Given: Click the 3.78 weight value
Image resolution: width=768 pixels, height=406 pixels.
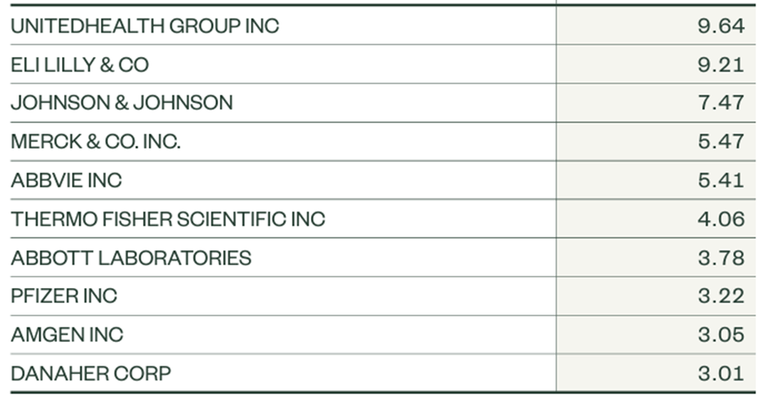Looking at the screenshot, I should pyautogui.click(x=721, y=258).
